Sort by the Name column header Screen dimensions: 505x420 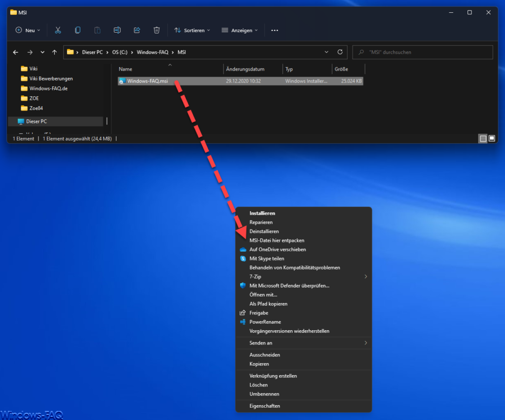[170, 69]
